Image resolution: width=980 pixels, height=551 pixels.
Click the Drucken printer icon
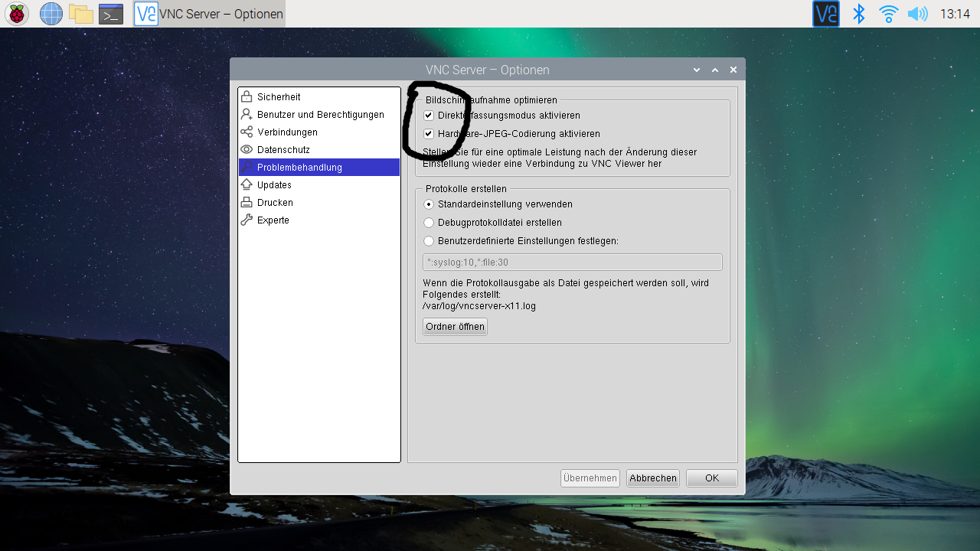(x=247, y=203)
